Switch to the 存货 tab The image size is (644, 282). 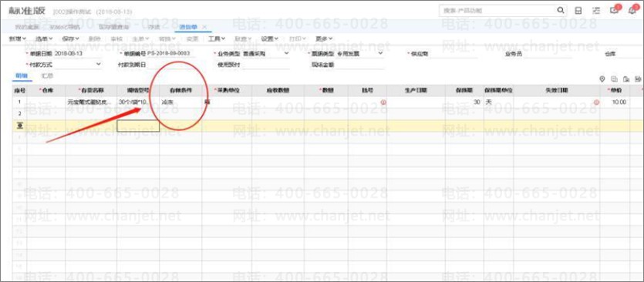pyautogui.click(x=154, y=27)
